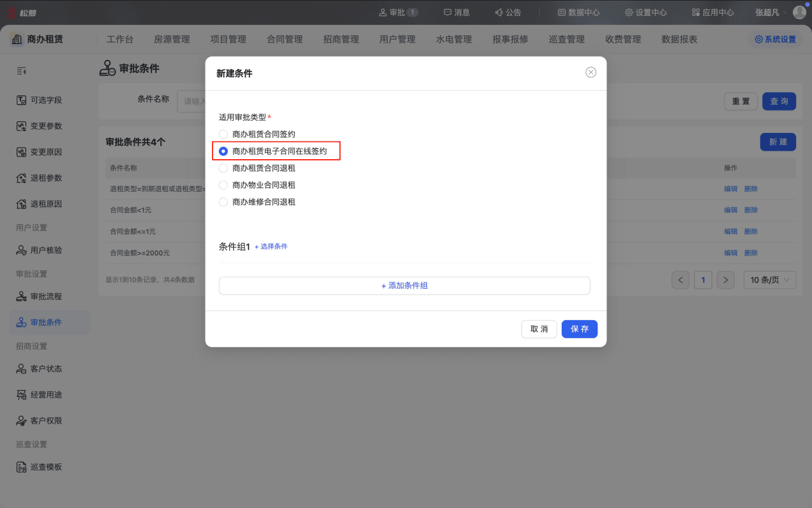The image size is (812, 508).
Task: Select 商办租赁合同签约 radio option
Action: click(257, 134)
